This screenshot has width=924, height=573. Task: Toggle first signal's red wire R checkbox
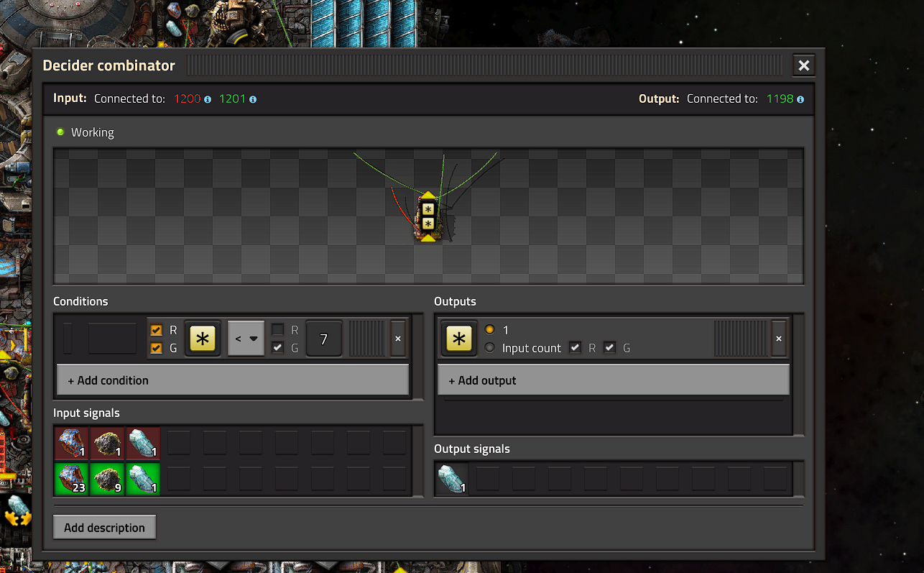[x=156, y=331]
